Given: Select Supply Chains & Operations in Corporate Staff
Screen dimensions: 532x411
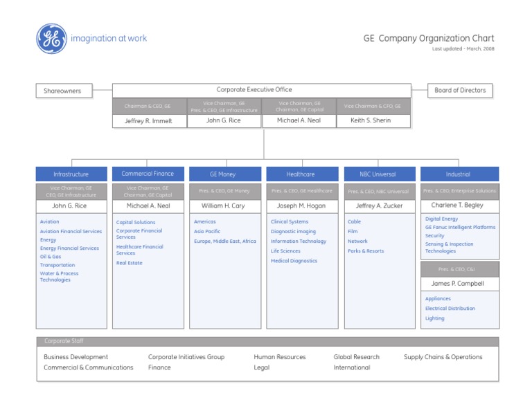Looking at the screenshot, I should click(x=443, y=357).
